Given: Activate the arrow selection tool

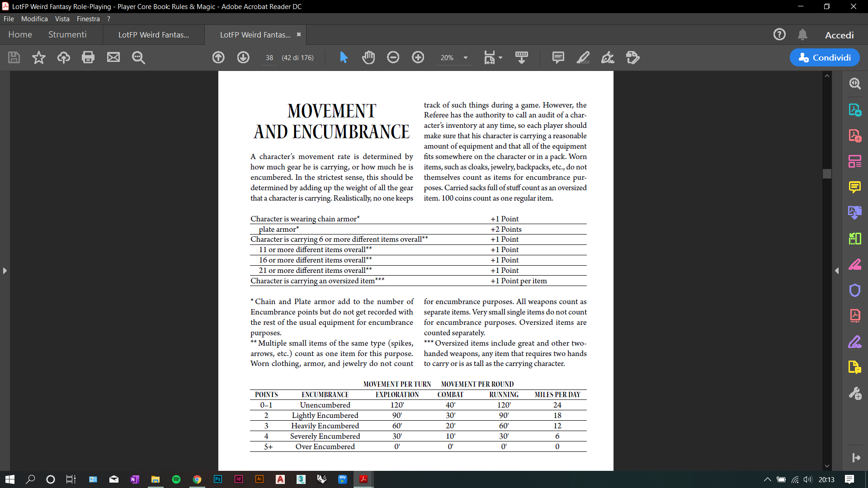Looking at the screenshot, I should pyautogui.click(x=344, y=57).
